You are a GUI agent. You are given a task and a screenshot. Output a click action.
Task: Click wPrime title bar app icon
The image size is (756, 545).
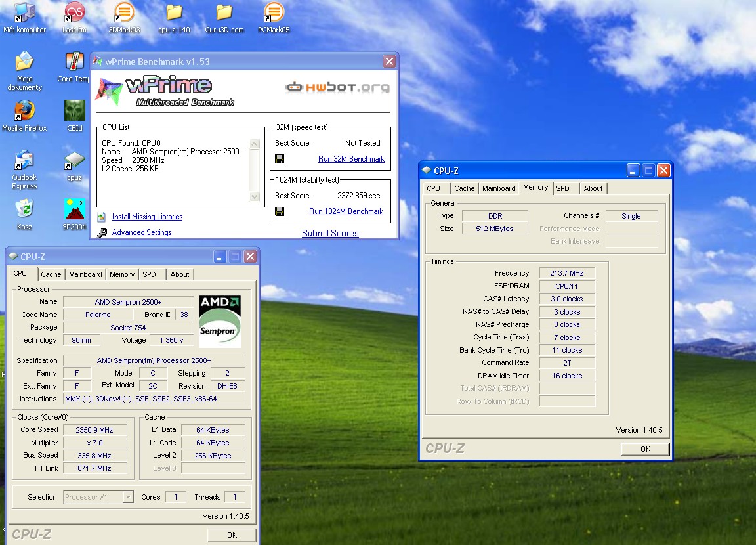point(98,61)
